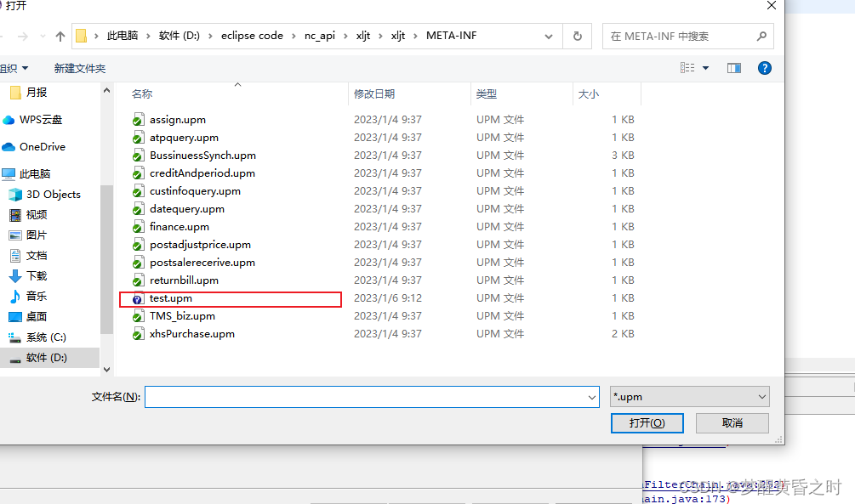Click 取消 to cancel the dialog
The height and width of the screenshot is (504, 855).
coord(732,422)
